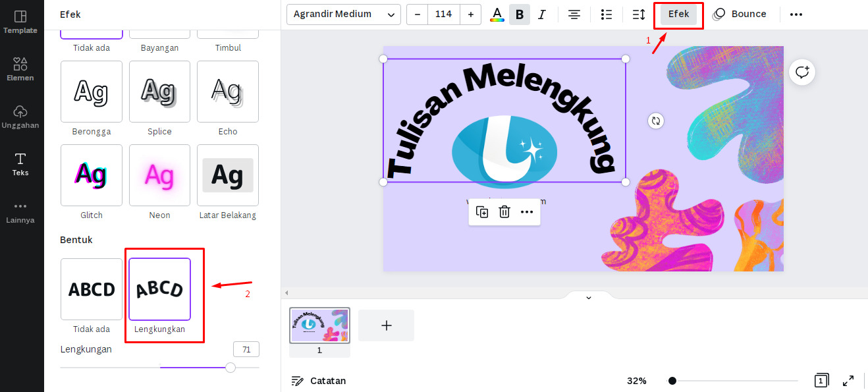The height and width of the screenshot is (392, 868).
Task: Click the text alignment icon
Action: (x=574, y=14)
